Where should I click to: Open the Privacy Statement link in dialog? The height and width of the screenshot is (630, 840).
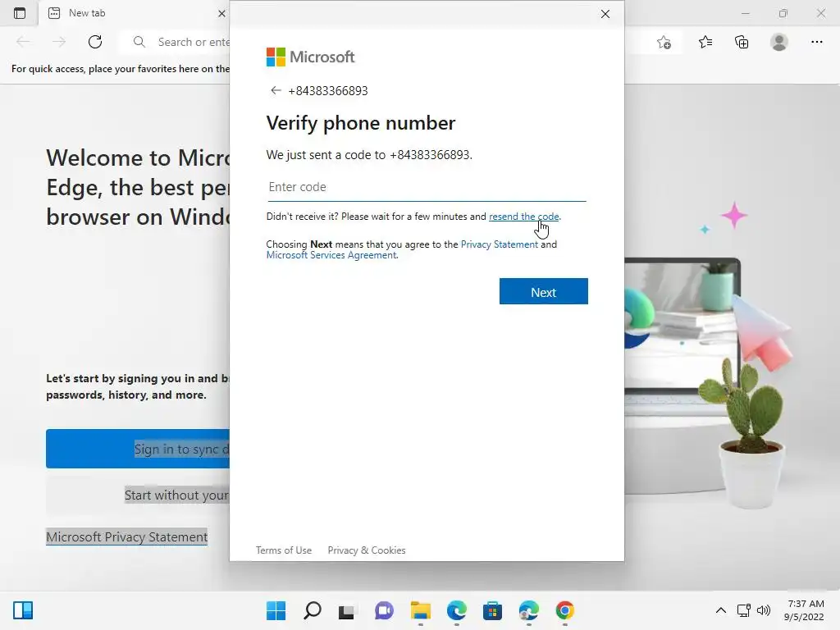click(500, 244)
